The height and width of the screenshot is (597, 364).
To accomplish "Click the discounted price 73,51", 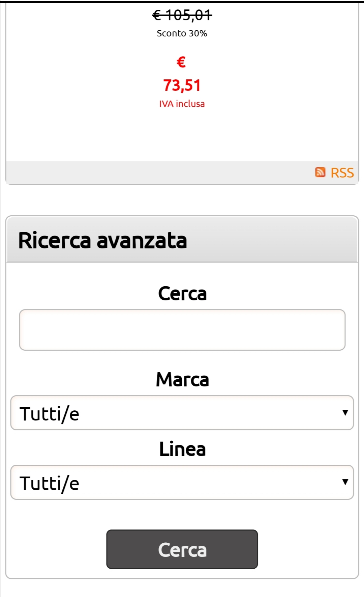I will (182, 85).
